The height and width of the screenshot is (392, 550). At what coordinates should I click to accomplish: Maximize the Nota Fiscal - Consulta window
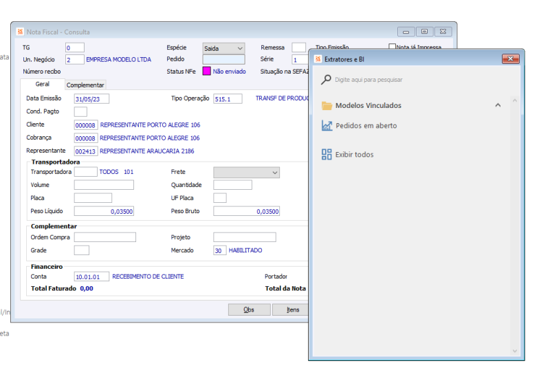(x=424, y=32)
